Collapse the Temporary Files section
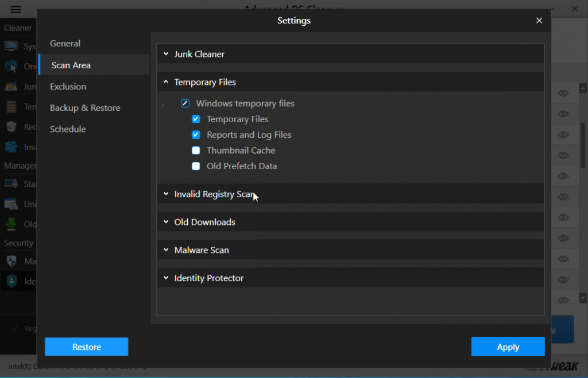The image size is (588, 378). 350,82
